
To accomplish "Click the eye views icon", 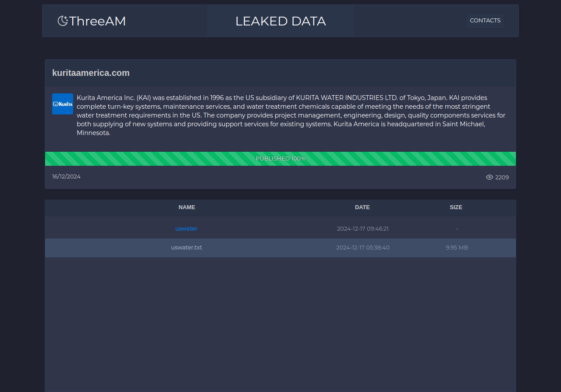I will click(x=490, y=177).
